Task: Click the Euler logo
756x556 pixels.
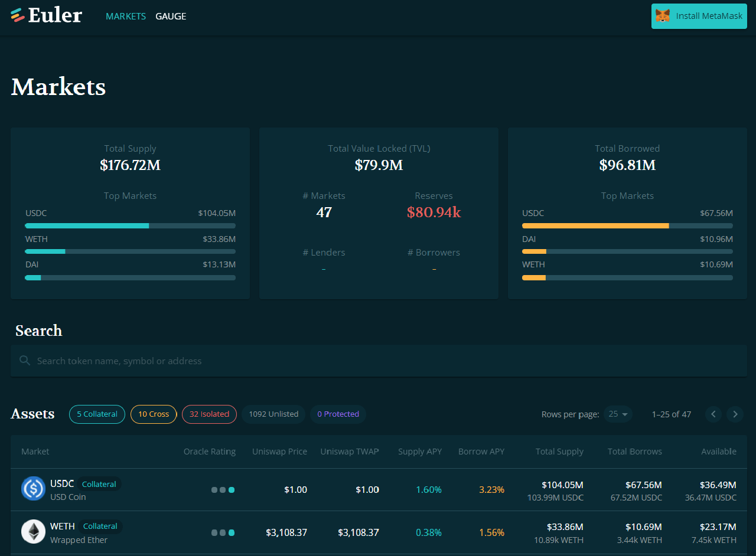Action: coord(46,15)
